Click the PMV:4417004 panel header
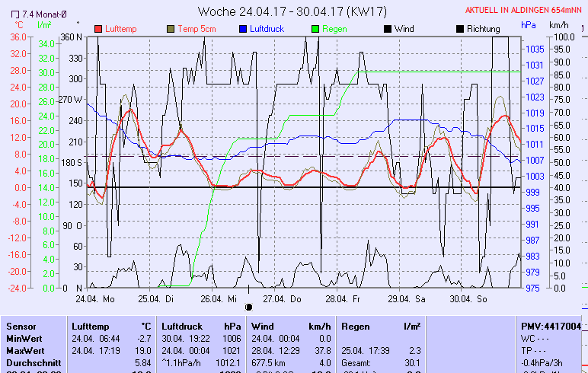 (551, 326)
